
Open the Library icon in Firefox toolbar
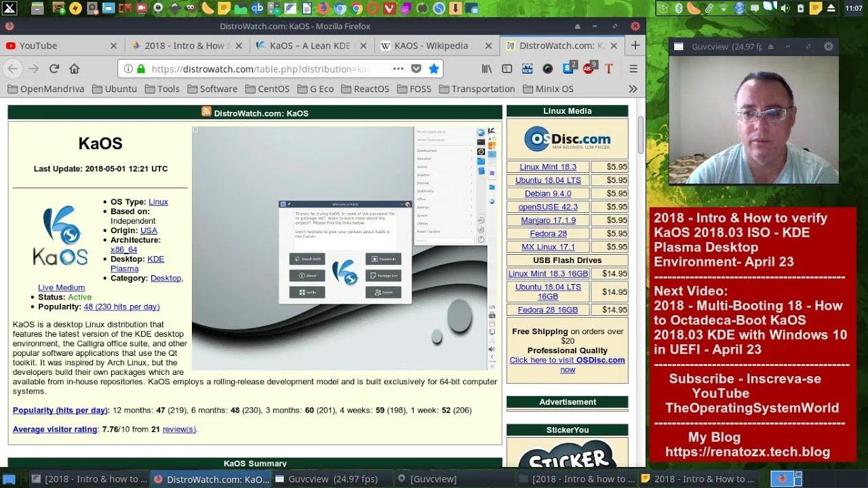click(486, 68)
